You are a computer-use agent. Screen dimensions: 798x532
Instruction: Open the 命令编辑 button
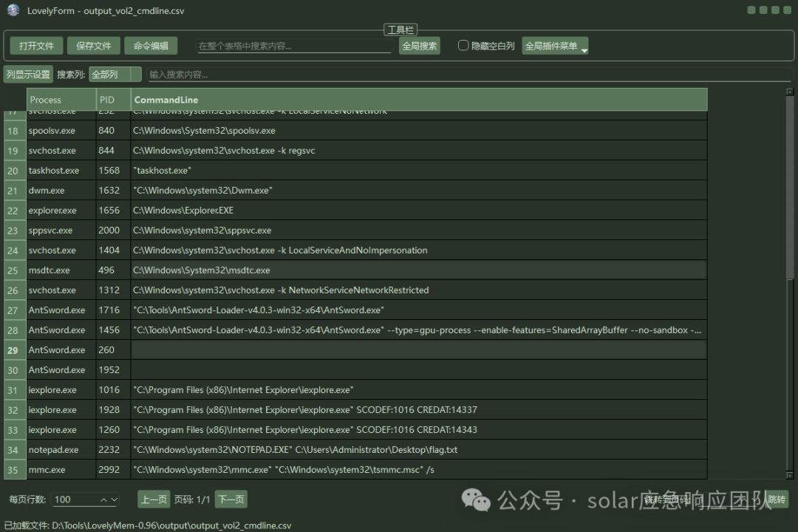[151, 46]
